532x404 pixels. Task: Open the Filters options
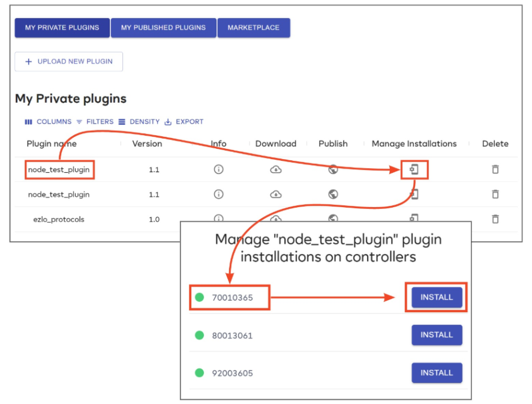tap(95, 121)
